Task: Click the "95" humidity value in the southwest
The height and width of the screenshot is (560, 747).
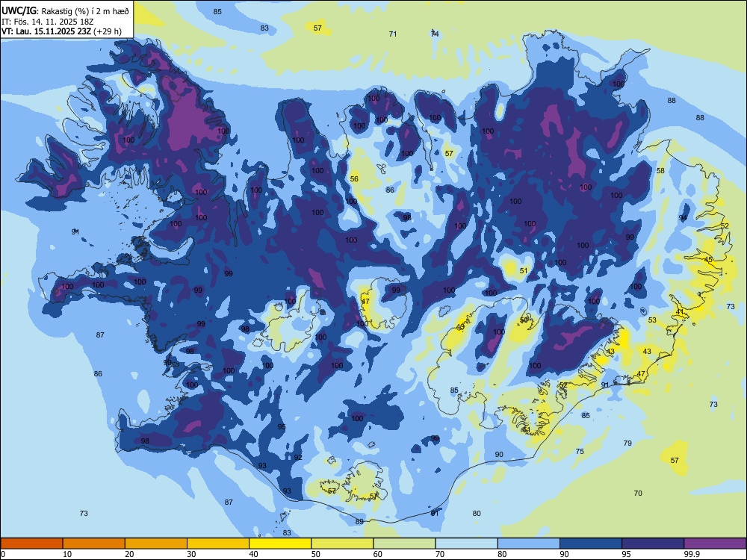Action: (x=282, y=426)
